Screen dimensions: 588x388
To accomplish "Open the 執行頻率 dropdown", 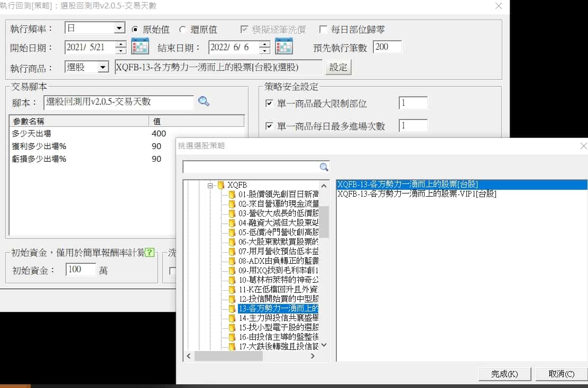I will pos(120,29).
